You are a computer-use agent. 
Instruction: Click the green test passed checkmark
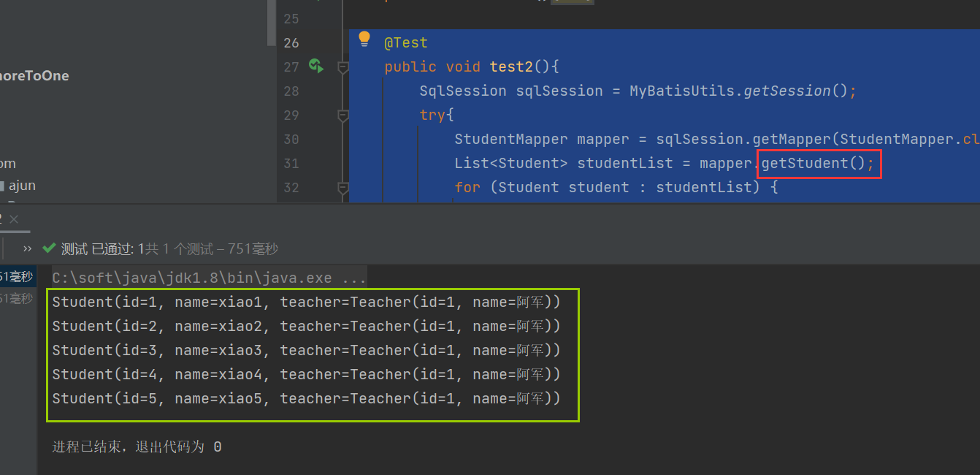49,248
